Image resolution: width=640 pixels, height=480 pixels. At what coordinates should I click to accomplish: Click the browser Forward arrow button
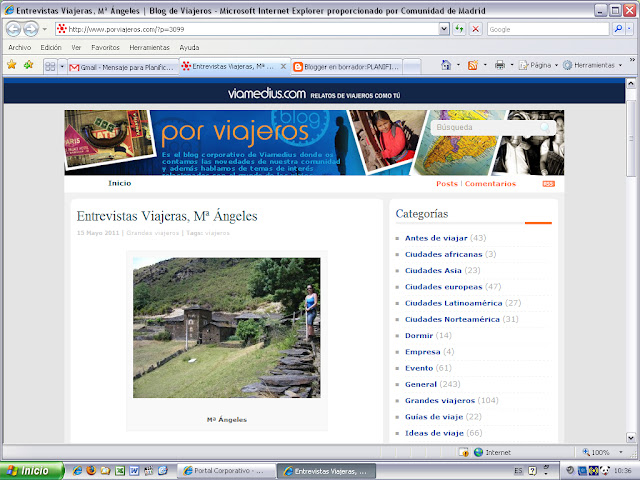click(31, 29)
